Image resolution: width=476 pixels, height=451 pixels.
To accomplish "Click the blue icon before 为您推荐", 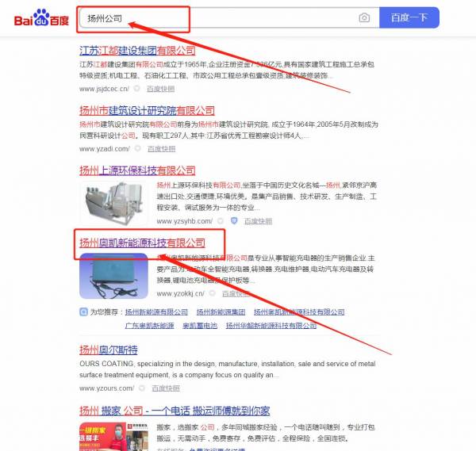I will [83, 311].
